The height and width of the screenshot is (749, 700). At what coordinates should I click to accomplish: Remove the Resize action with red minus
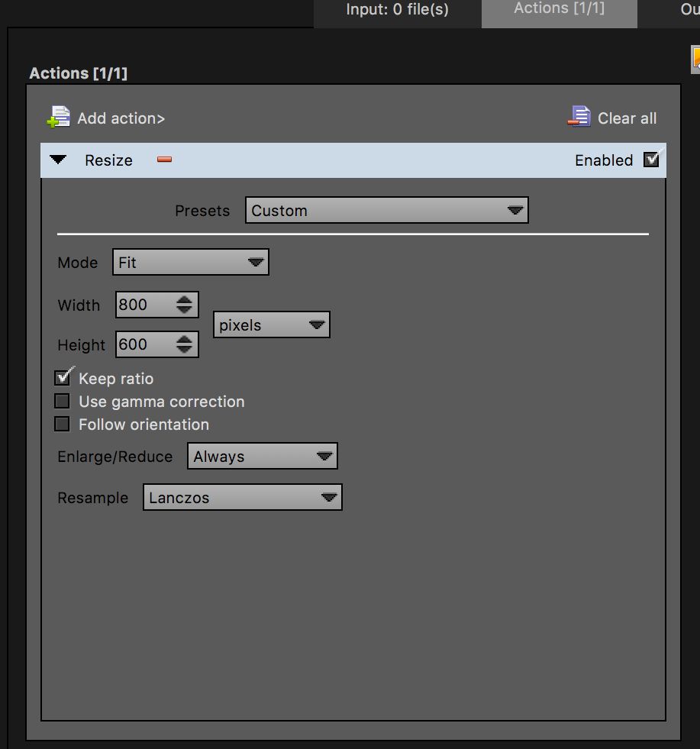(164, 160)
